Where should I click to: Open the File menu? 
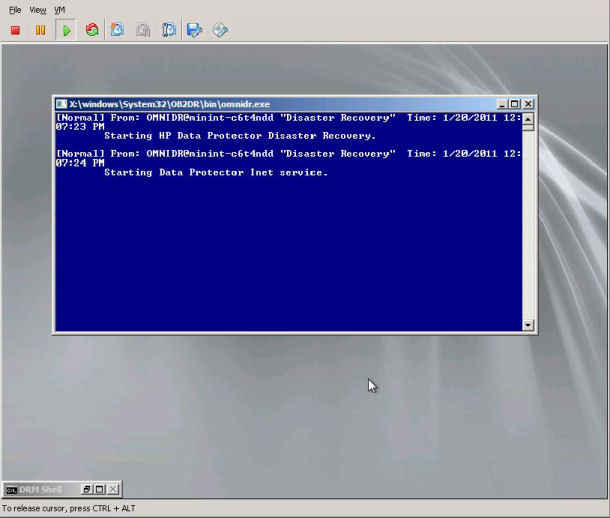click(15, 10)
